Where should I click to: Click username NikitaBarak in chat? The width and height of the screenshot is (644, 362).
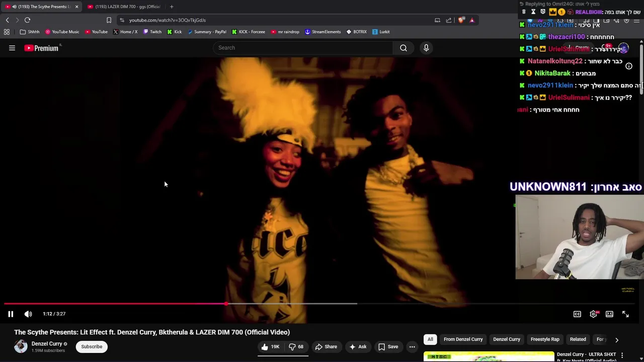pos(552,73)
